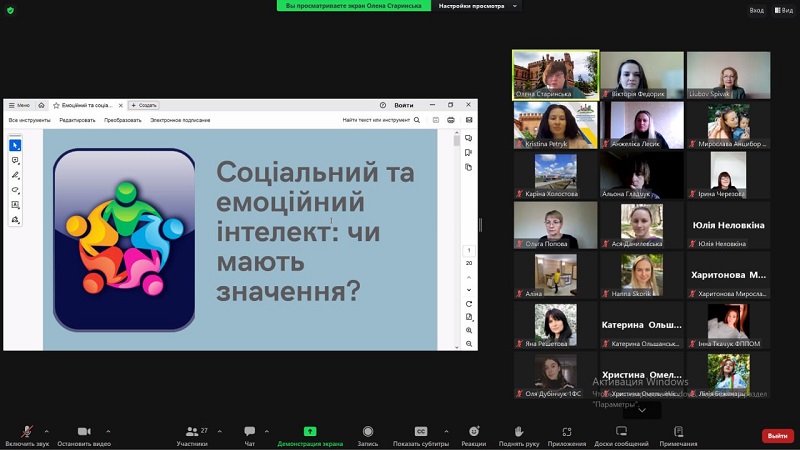Toggle captions with Показать субтитры
Viewport: 800px width, 451px height.
point(421,433)
